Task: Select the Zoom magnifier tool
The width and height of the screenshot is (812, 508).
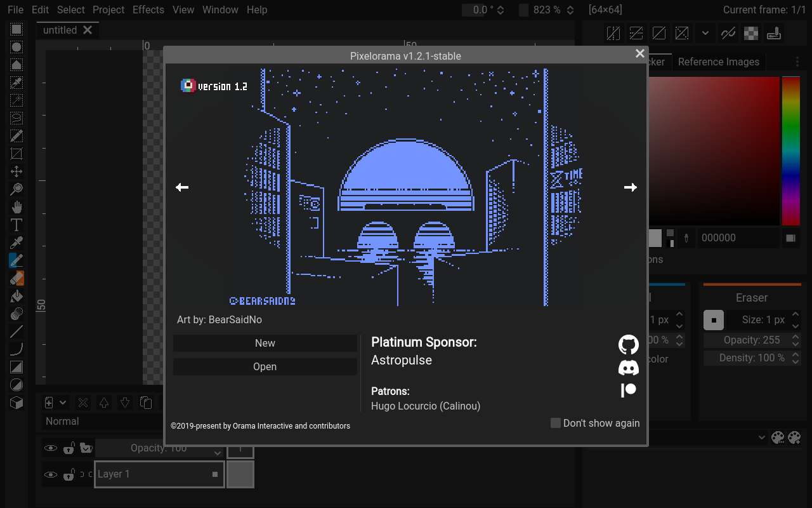Action: point(16,189)
